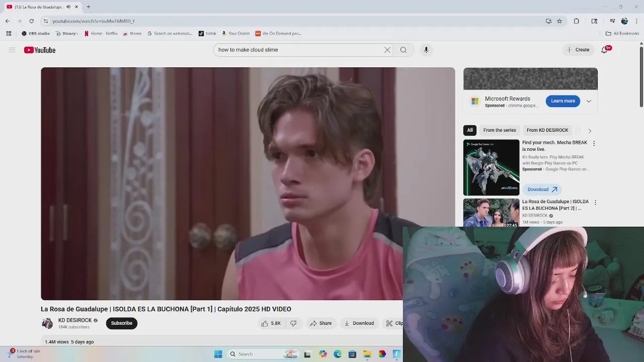
Task: Open the OBS studio bookmark
Action: coord(36,34)
